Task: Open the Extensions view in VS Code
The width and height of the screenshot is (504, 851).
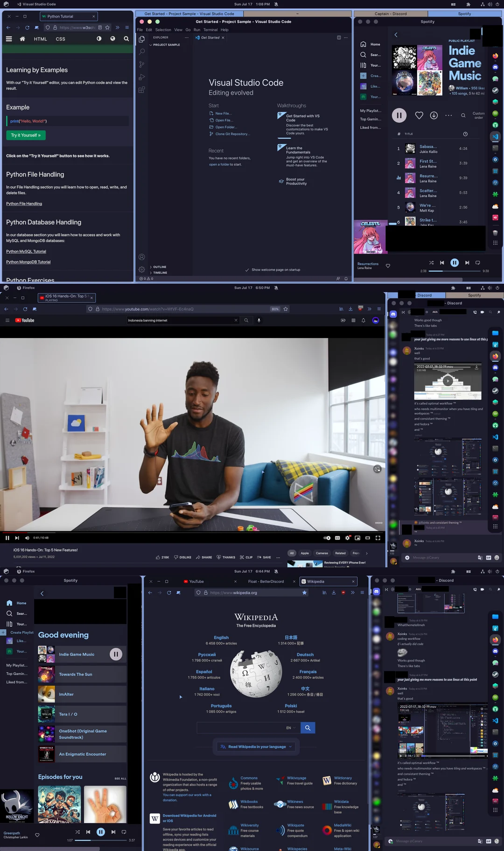Action: [141, 90]
